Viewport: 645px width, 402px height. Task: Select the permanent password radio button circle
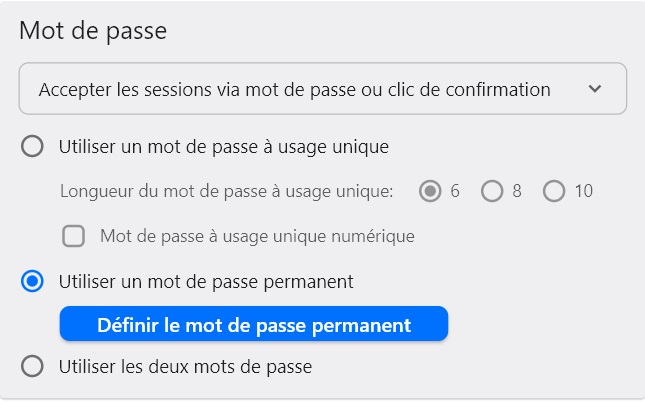pos(33,282)
